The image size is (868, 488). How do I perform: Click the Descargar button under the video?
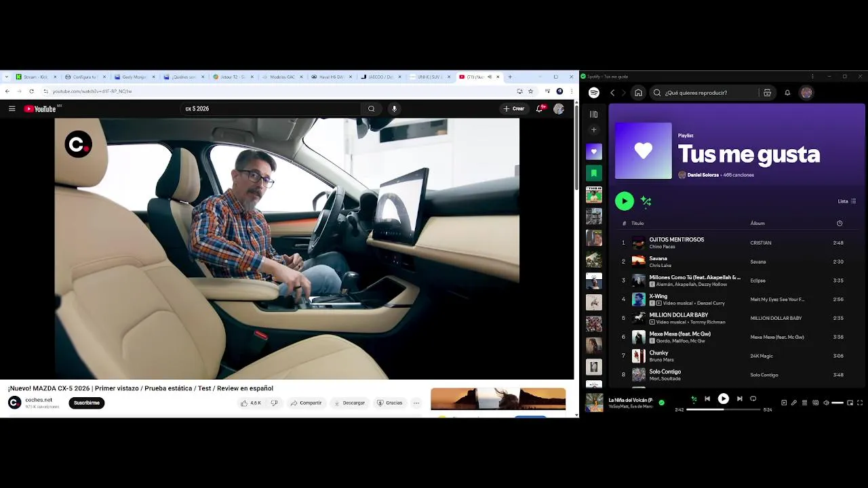(349, 403)
